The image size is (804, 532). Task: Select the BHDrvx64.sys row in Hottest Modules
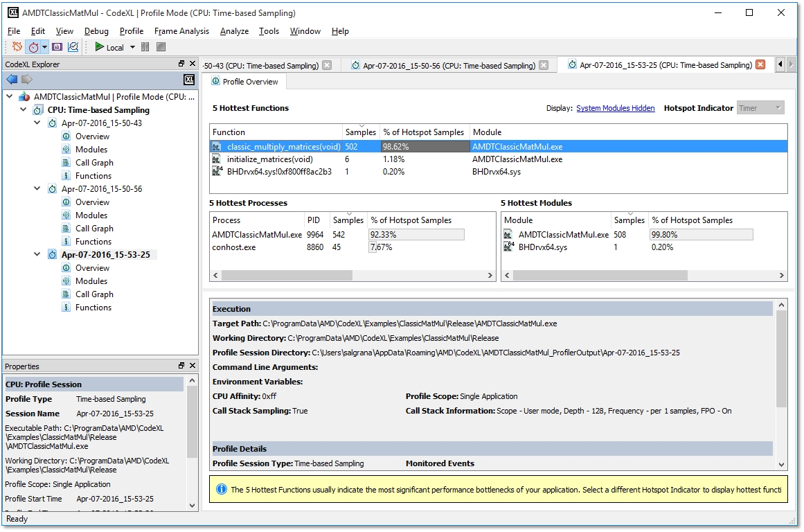tap(643, 247)
